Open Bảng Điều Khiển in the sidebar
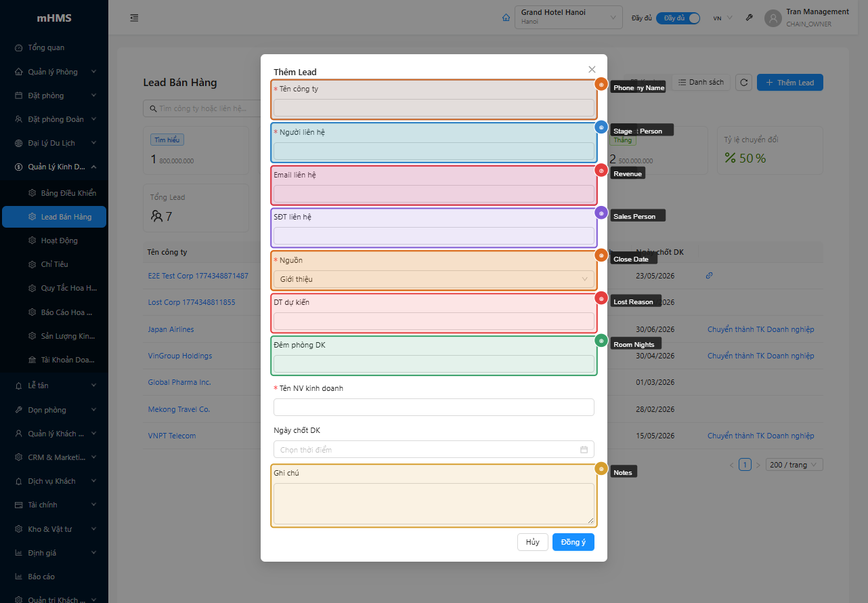 68,193
